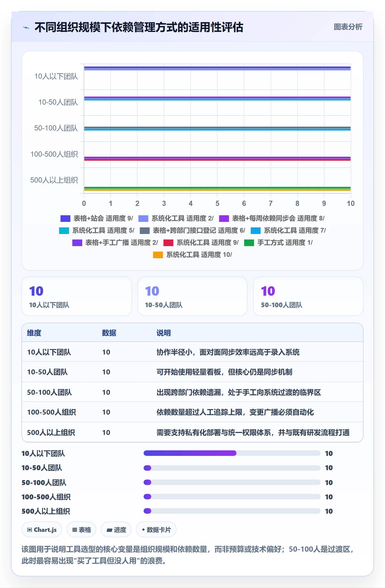
Task: Toggle the 表格+手工广播 适用度 2 legend item
Action: (115, 243)
